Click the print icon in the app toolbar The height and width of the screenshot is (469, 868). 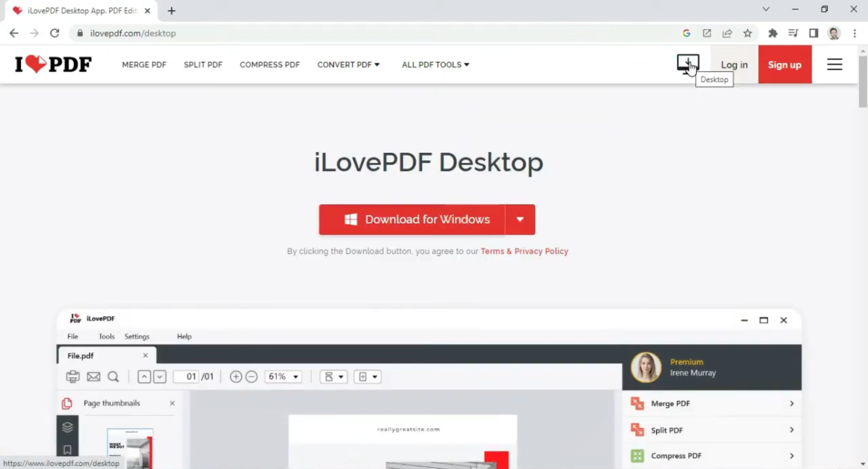tap(73, 377)
